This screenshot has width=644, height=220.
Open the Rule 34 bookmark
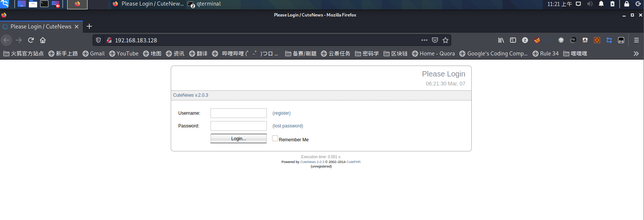pos(546,54)
